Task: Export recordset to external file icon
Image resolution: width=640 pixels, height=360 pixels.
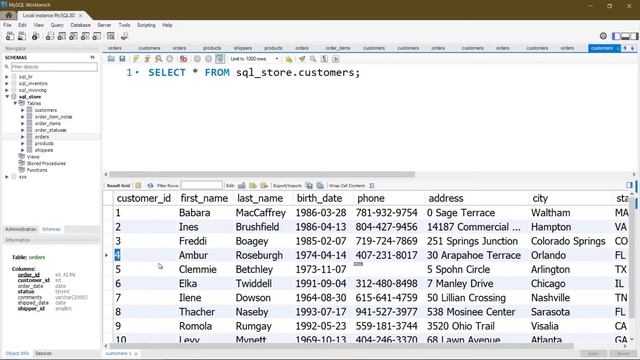Action: pos(309,185)
